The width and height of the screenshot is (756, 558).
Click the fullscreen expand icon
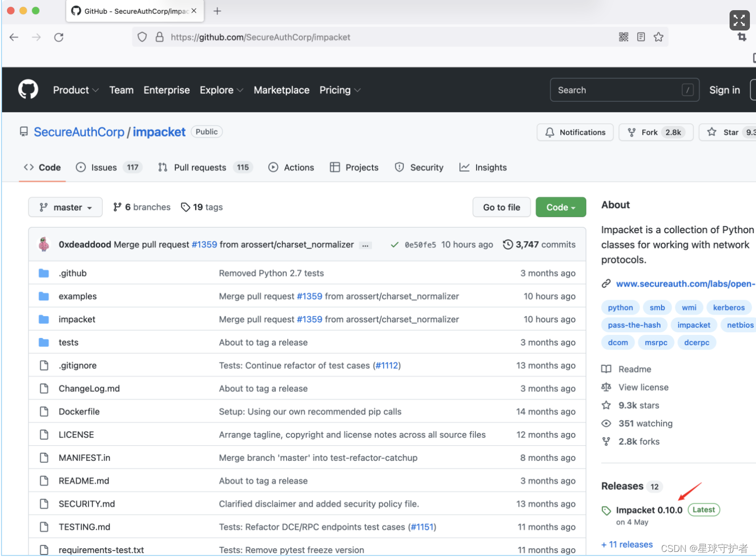(x=739, y=20)
